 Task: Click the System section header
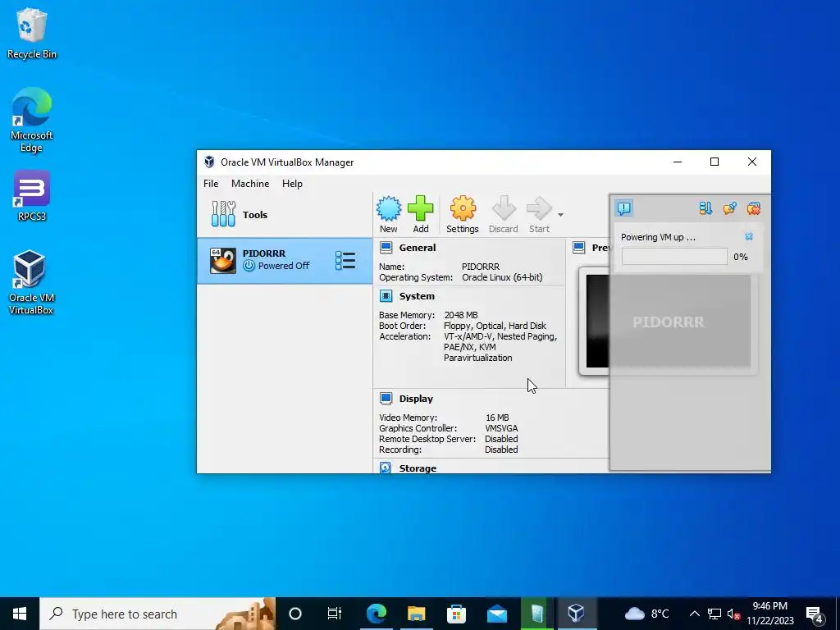pyautogui.click(x=417, y=296)
